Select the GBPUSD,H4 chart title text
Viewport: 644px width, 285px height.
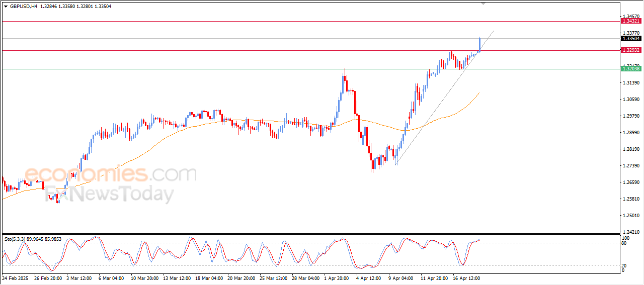click(x=24, y=7)
